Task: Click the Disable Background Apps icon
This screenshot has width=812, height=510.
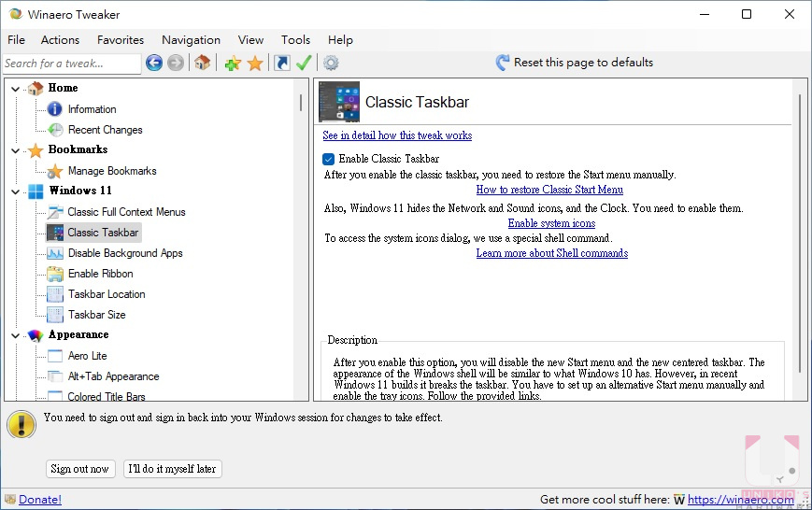Action: click(55, 253)
